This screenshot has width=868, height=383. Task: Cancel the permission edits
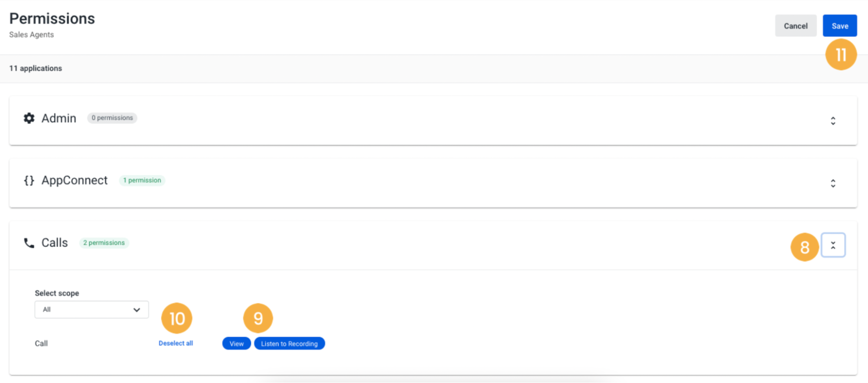coord(795,26)
